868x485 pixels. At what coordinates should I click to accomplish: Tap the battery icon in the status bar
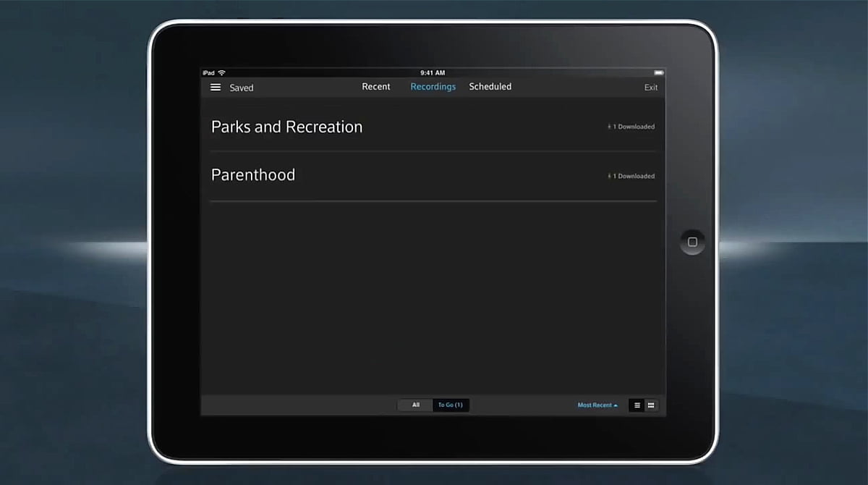tap(659, 72)
